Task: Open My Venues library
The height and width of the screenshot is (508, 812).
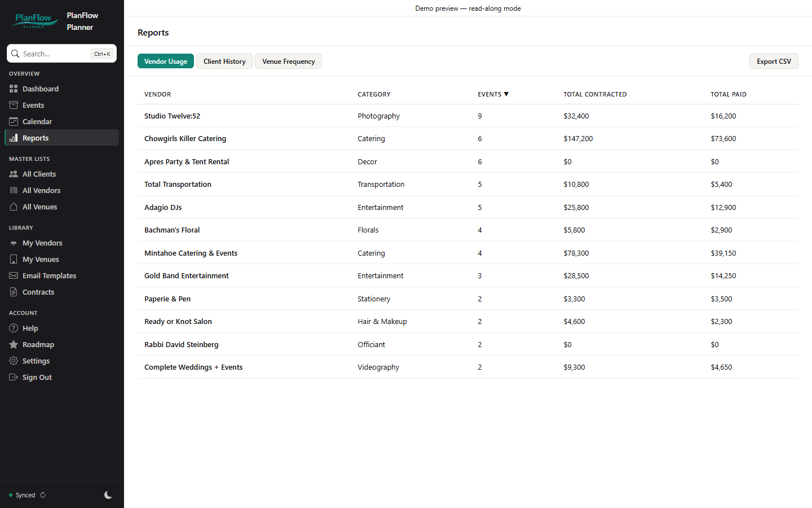Action: click(x=61, y=259)
